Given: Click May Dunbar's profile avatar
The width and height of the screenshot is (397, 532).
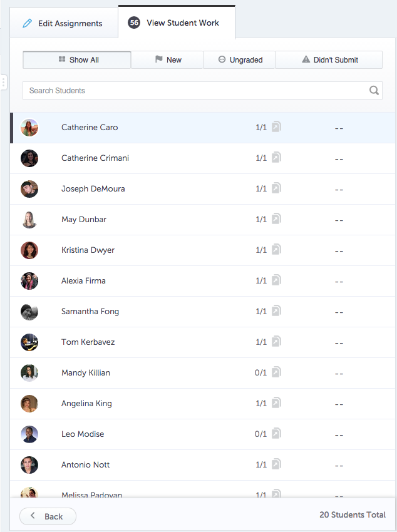Looking at the screenshot, I should (x=29, y=220).
